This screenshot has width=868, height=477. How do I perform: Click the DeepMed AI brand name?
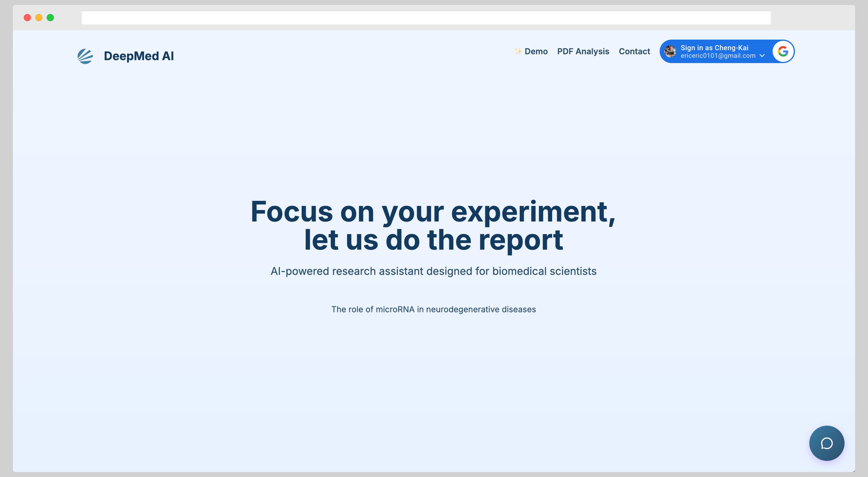139,56
